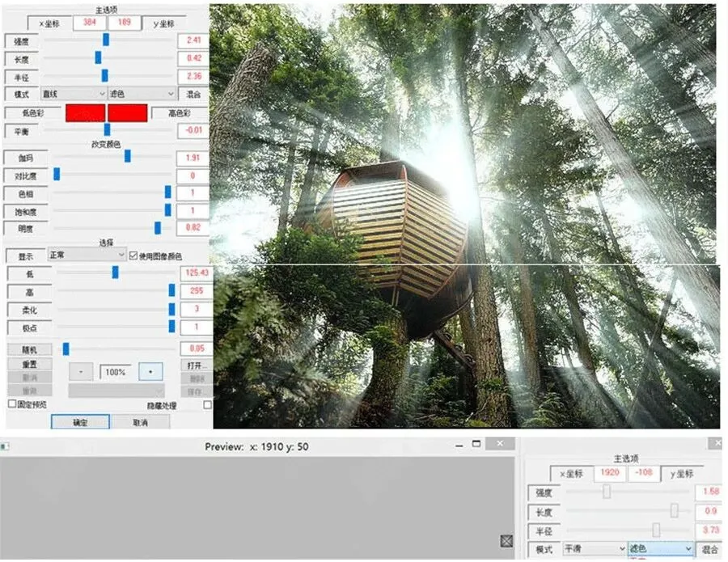Toggle the 使用图像颜色 checkbox
The image size is (728, 562).
coord(133,256)
